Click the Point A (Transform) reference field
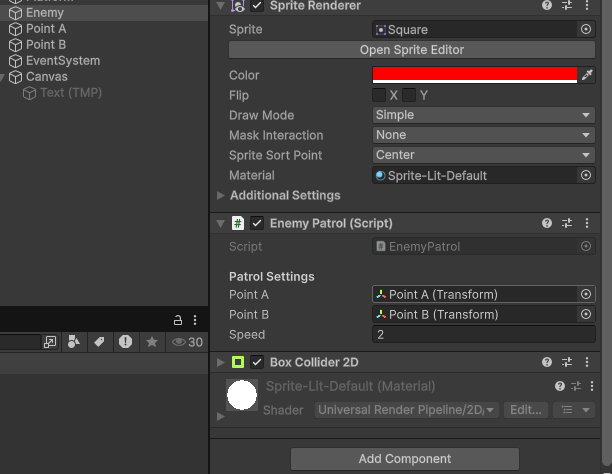 pyautogui.click(x=475, y=294)
